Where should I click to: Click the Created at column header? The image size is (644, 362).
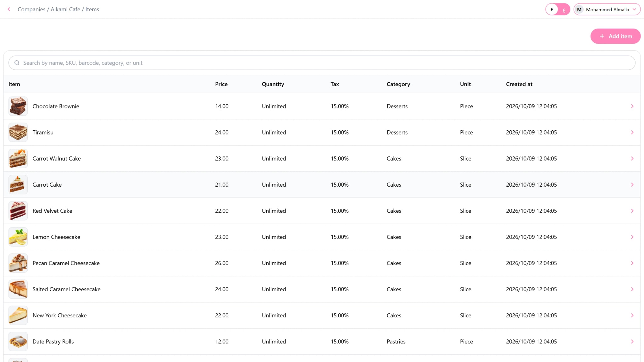coord(519,84)
